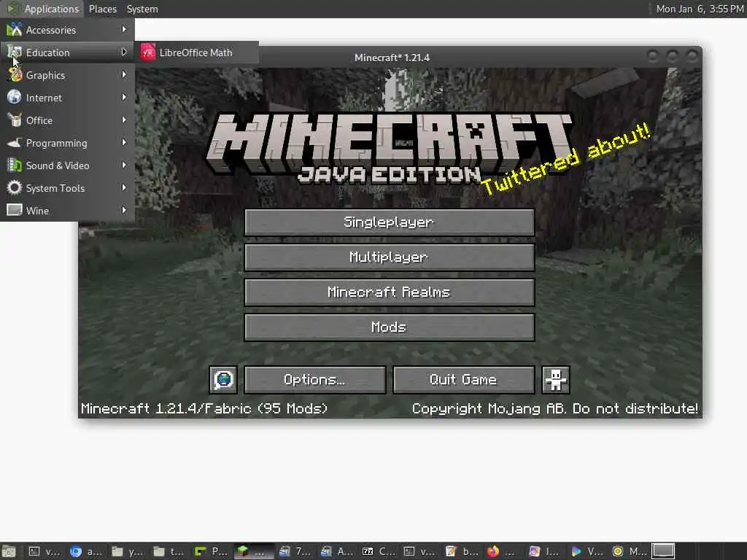This screenshot has width=747, height=560.
Task: Open the Applications menu
Action: pyautogui.click(x=43, y=9)
